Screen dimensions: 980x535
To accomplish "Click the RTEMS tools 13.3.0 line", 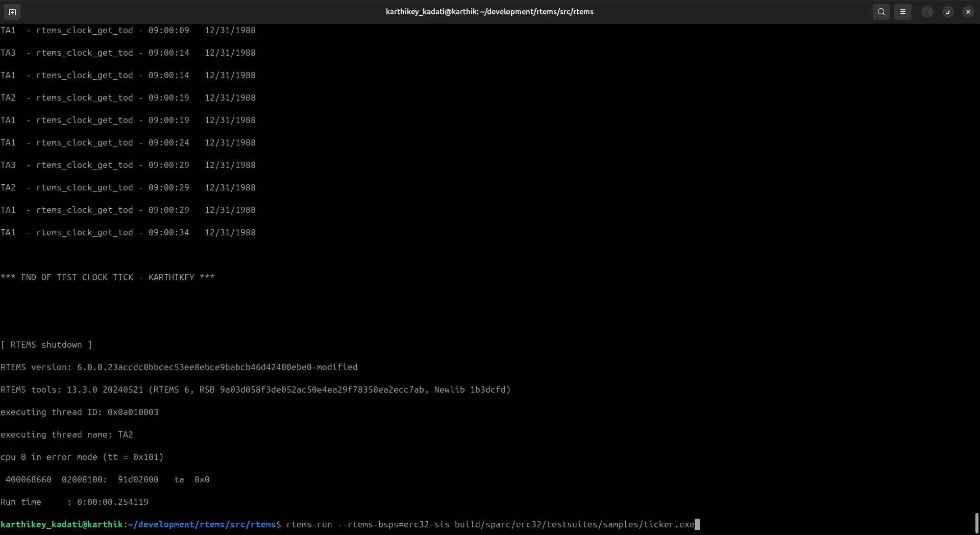I will coord(255,390).
